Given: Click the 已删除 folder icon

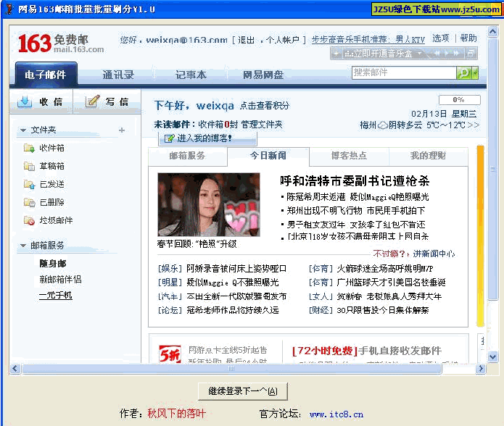Looking at the screenshot, I should click(x=29, y=202).
